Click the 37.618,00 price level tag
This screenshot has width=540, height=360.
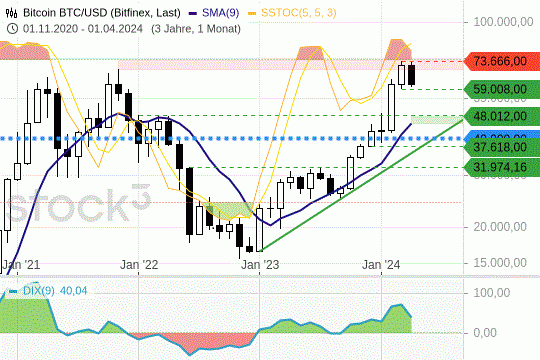click(502, 147)
